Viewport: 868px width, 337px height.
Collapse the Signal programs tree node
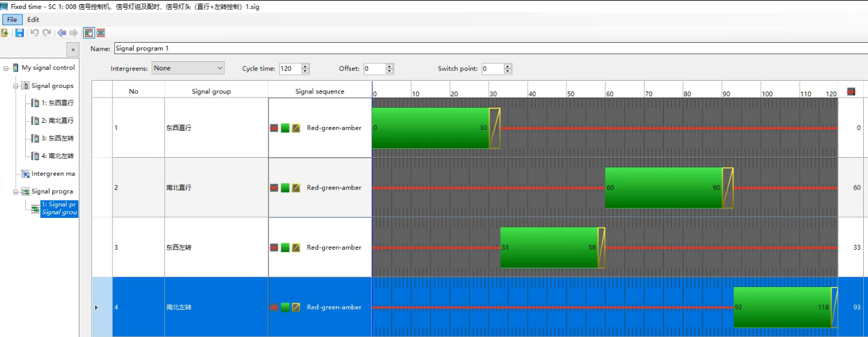(16, 191)
